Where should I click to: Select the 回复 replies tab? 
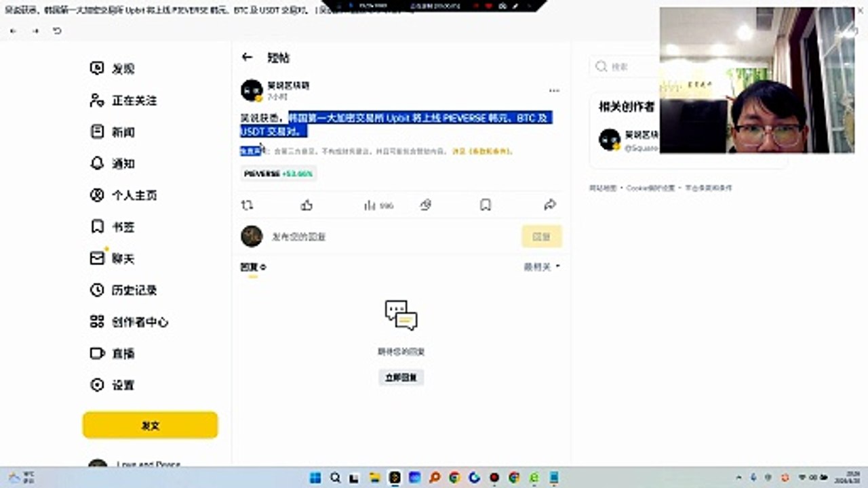point(253,268)
